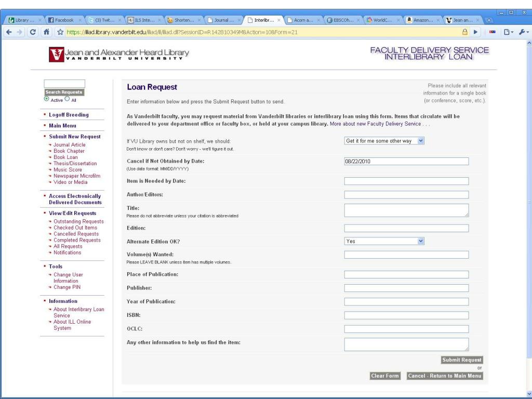
Task: Click the Submit Request button
Action: click(x=462, y=360)
